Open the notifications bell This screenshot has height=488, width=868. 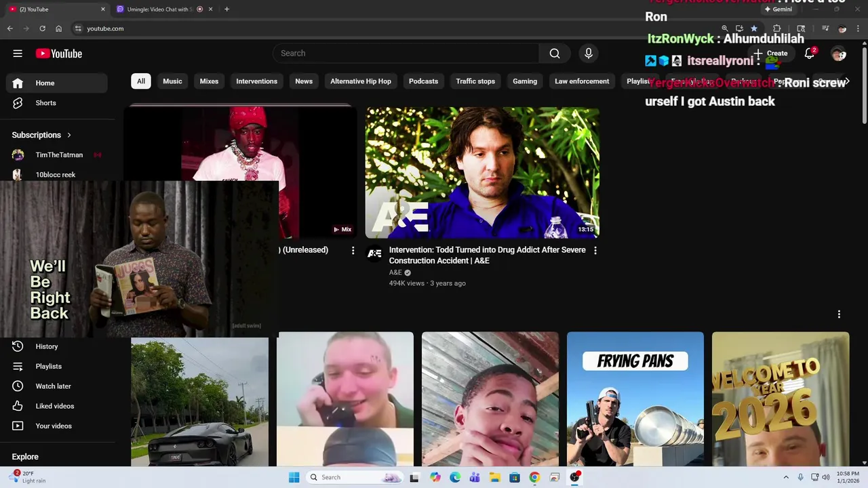click(809, 54)
